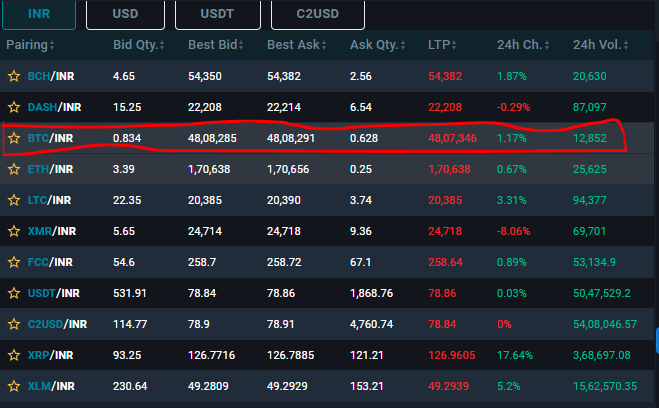Star the BTC/INR pair
The image size is (659, 408).
(14, 138)
